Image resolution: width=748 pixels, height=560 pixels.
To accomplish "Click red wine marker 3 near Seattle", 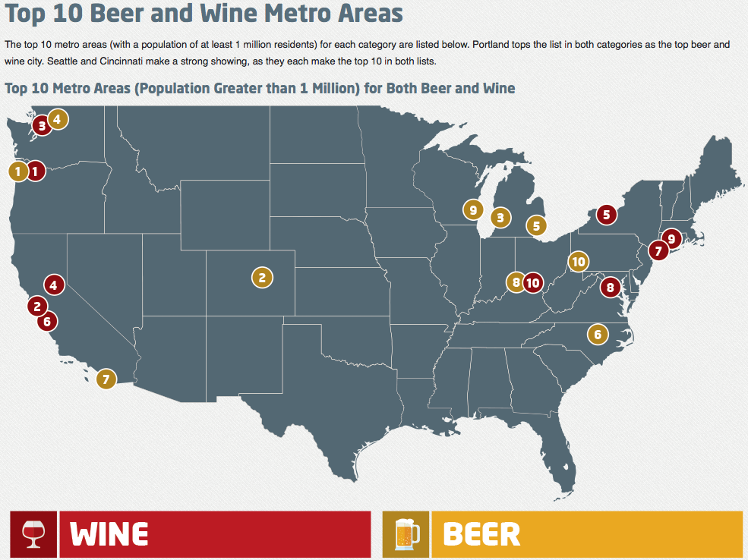I will click(x=42, y=126).
